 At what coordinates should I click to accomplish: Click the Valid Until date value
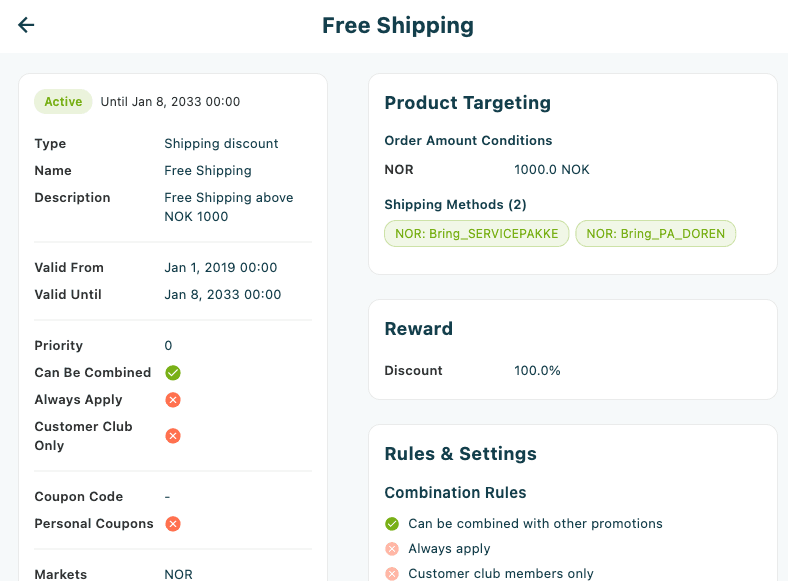tap(223, 295)
